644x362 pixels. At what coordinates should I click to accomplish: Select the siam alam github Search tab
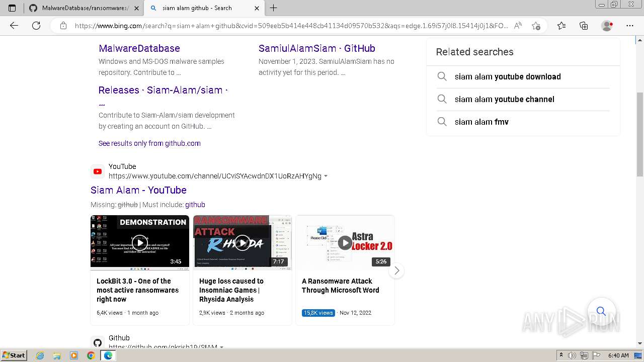coord(203,8)
